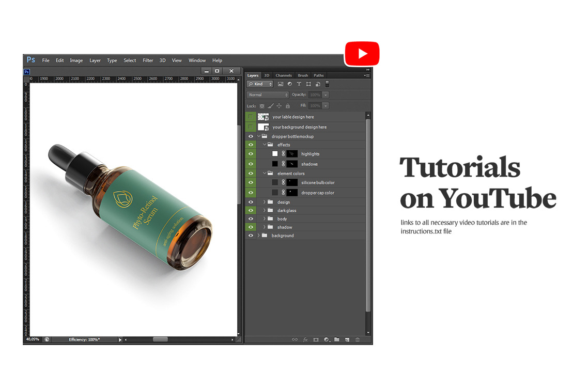The width and height of the screenshot is (588, 392).
Task: Hide the dark glass group
Action: pos(251,211)
